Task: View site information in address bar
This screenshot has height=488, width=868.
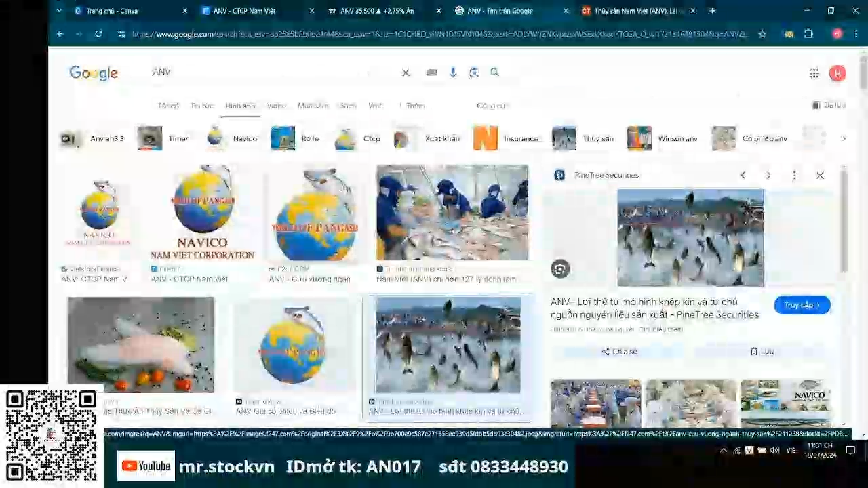Action: [x=121, y=34]
